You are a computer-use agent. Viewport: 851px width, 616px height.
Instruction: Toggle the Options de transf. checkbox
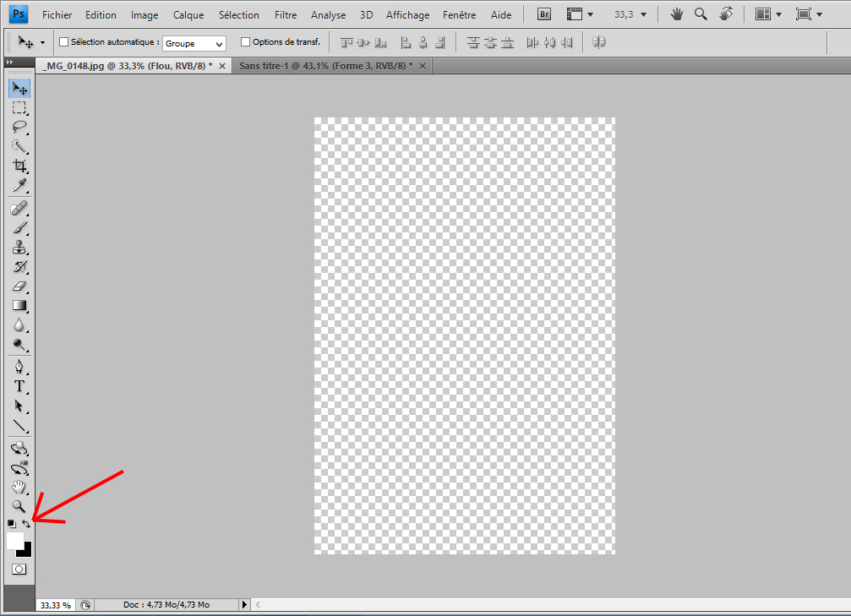[x=246, y=41]
